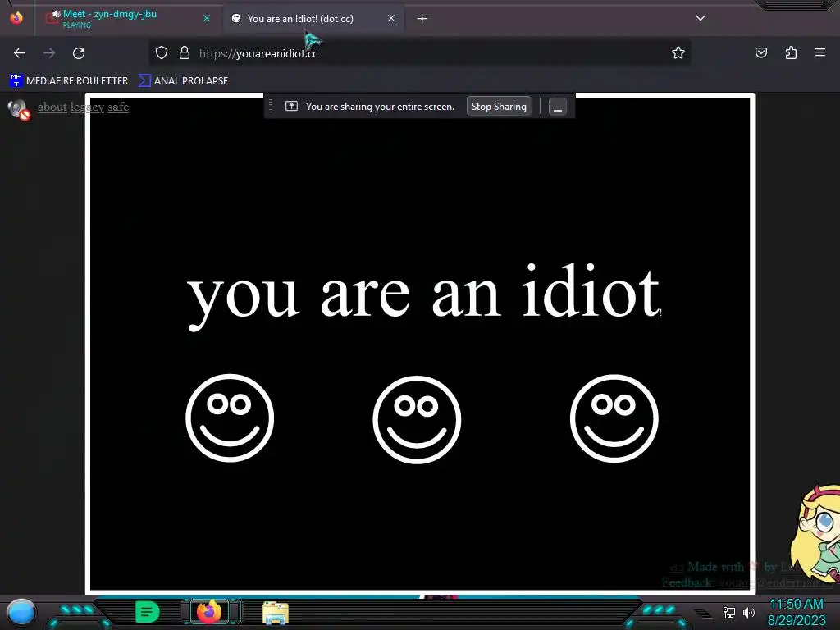Viewport: 840px width, 630px height.
Task: Open Save to Pocket button
Action: coord(760,52)
